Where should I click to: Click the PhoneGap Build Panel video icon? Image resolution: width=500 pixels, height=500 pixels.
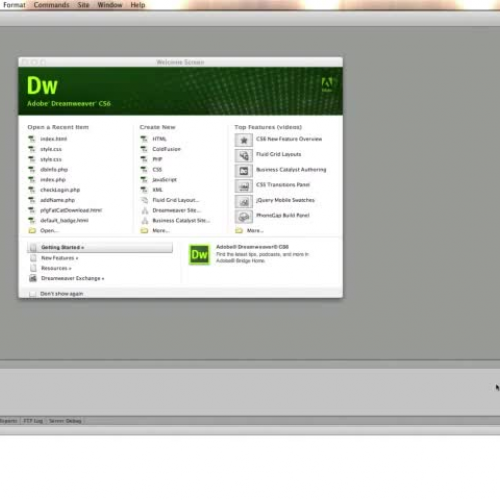(244, 217)
